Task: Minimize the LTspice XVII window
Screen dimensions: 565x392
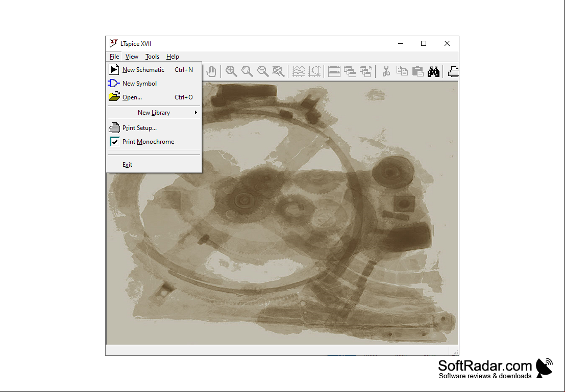Action: coord(400,43)
